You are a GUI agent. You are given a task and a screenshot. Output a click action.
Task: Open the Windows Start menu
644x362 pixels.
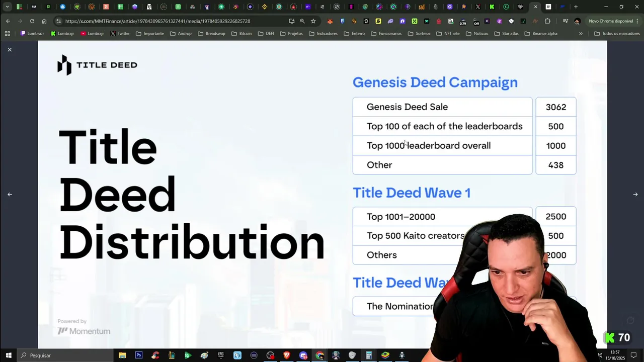(9, 355)
